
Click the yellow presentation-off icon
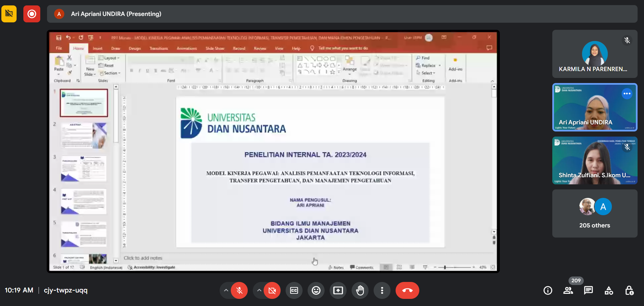[9, 14]
